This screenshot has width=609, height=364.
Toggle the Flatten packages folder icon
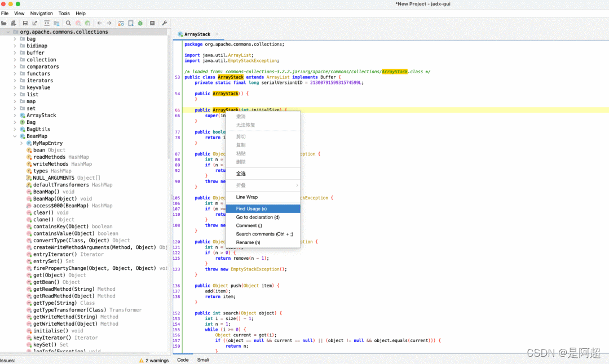[x=57, y=23]
